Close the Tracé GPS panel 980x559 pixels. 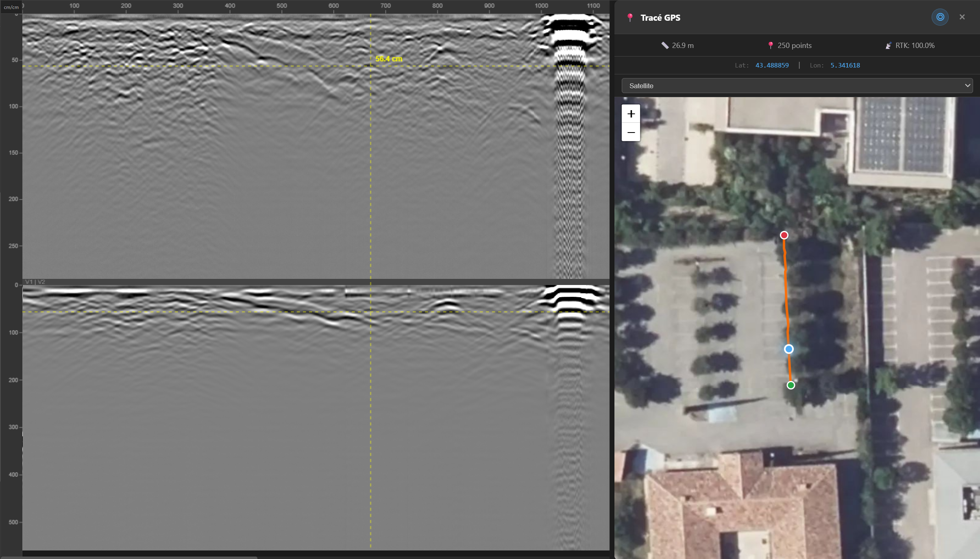tap(962, 17)
